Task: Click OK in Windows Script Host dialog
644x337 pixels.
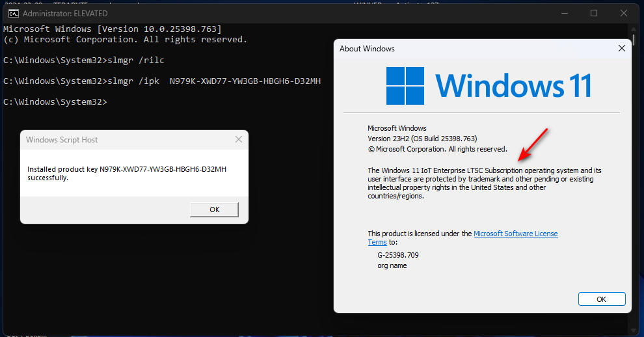Action: pyautogui.click(x=214, y=209)
